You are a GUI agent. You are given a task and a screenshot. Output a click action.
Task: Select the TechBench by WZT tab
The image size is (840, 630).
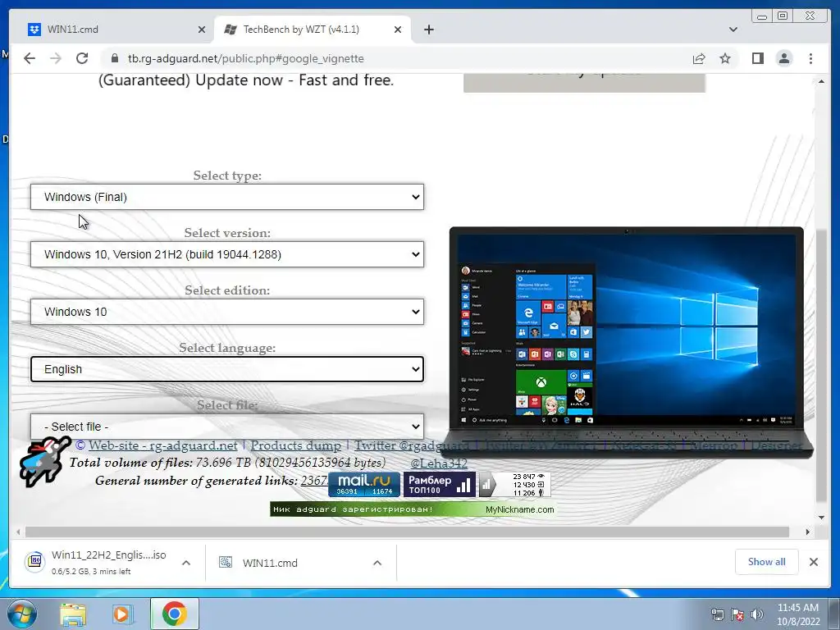(x=313, y=30)
